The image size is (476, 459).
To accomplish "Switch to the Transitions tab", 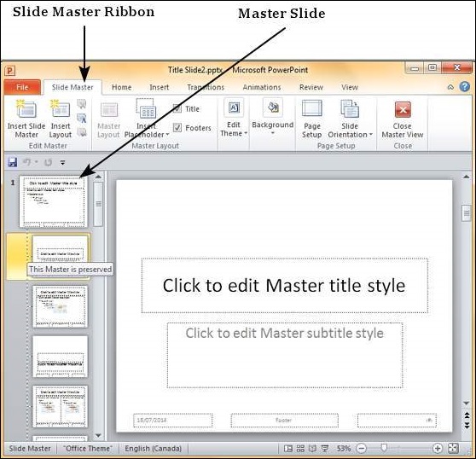I will coord(206,87).
